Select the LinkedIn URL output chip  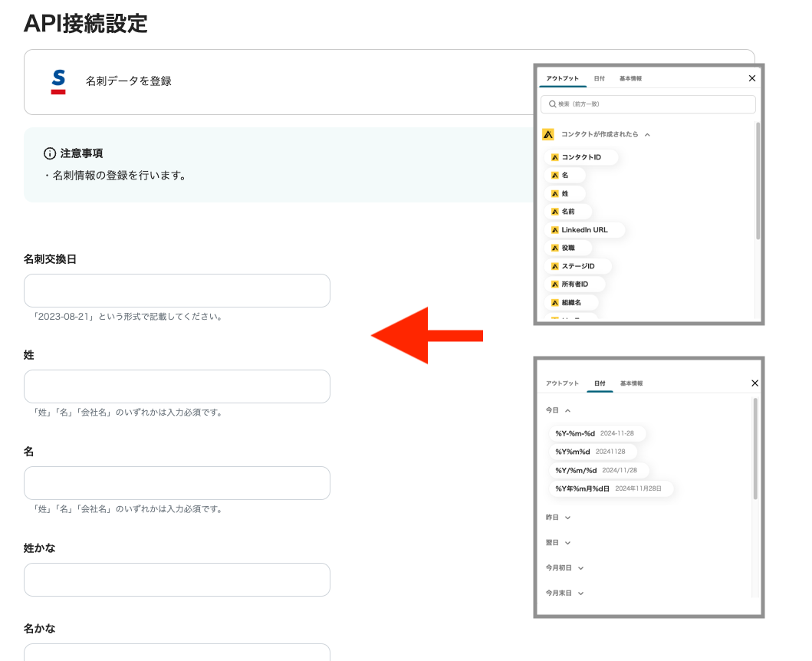(584, 230)
